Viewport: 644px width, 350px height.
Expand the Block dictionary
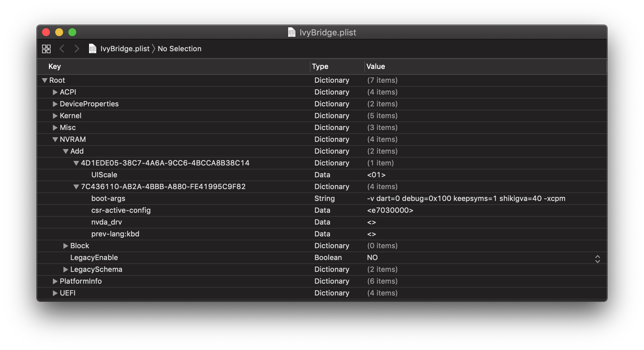[66, 246]
